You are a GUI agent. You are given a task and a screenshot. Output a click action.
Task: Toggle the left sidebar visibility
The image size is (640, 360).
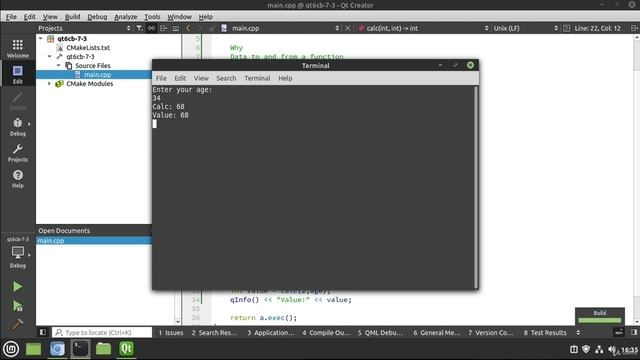point(43,332)
